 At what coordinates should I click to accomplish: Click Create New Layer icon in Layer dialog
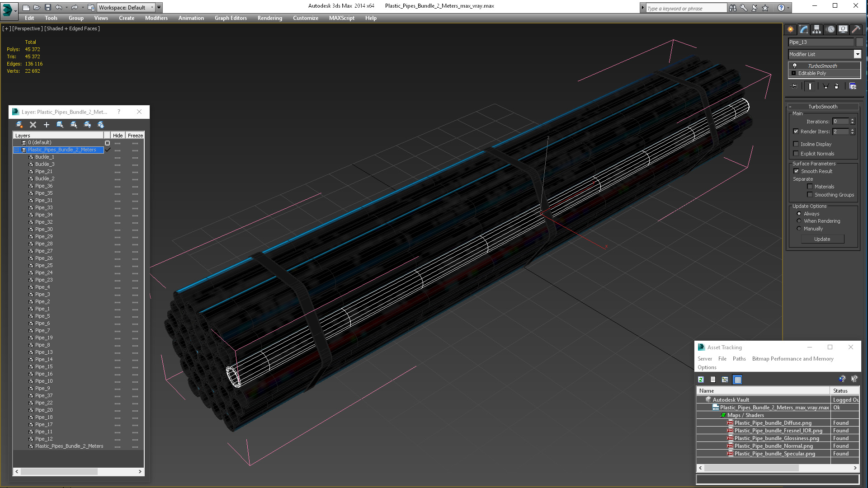[19, 125]
